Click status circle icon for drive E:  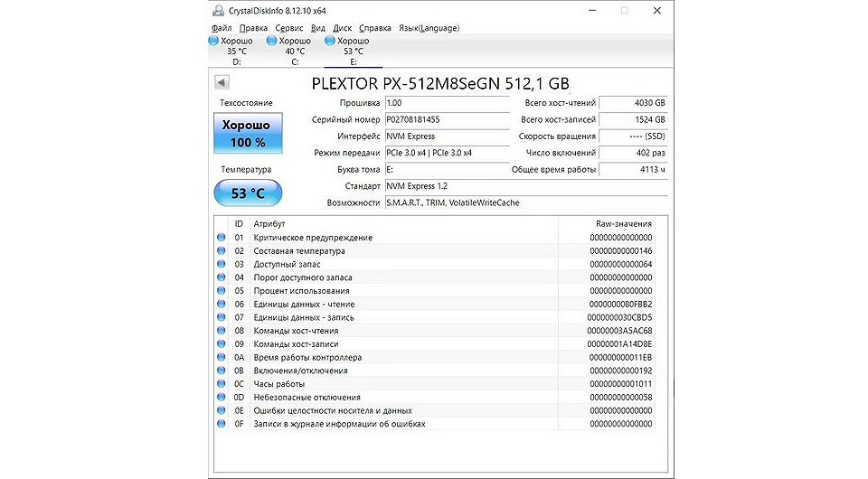pos(330,41)
